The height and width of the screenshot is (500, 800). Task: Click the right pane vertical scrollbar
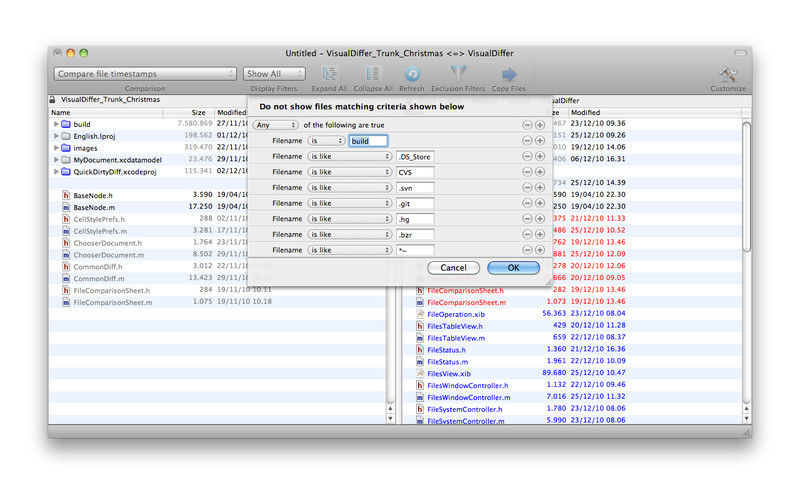pos(746,186)
